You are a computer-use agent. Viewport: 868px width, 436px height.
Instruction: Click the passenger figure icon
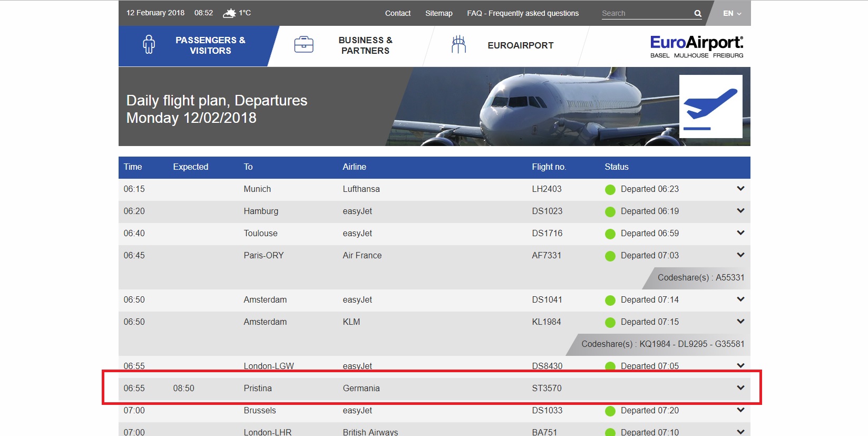149,44
